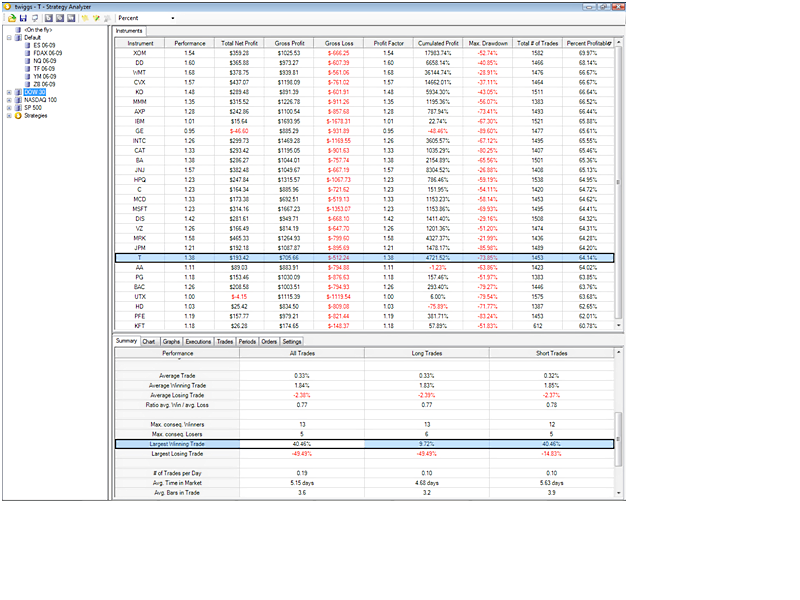This screenshot has width=800, height=600.
Task: Select YM 06-09 instrument
Action: pyautogui.click(x=45, y=77)
